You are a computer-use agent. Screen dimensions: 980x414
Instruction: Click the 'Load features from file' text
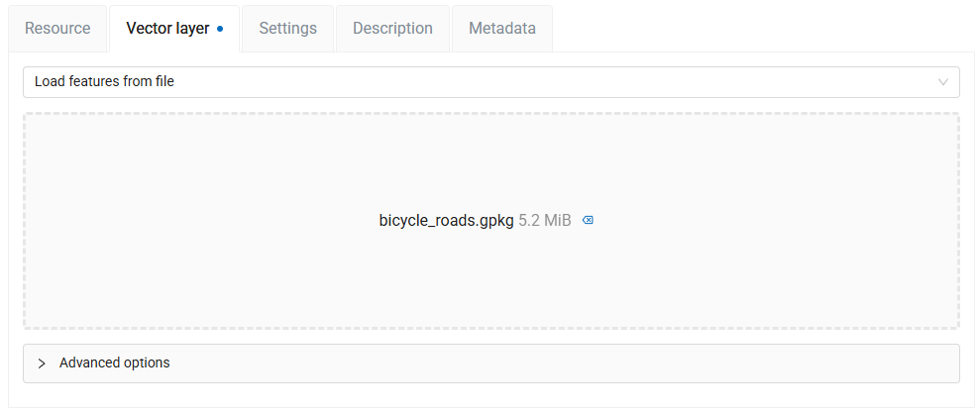(x=104, y=82)
